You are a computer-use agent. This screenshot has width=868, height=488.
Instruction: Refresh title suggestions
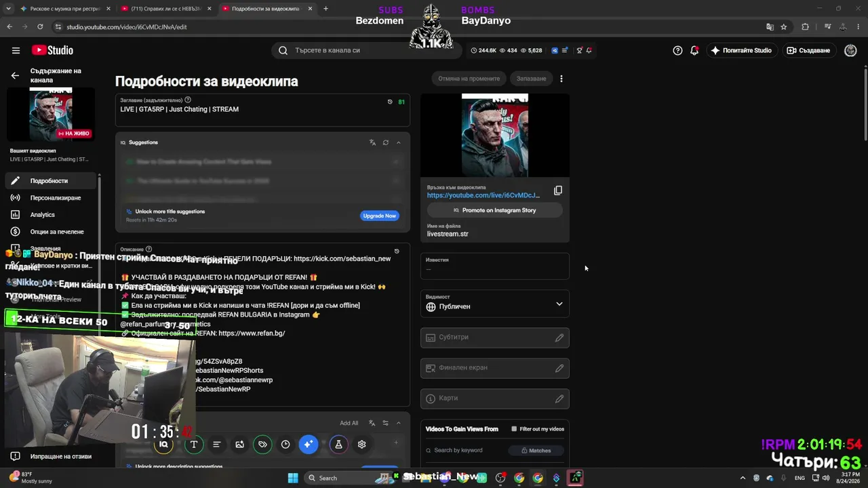click(x=386, y=142)
